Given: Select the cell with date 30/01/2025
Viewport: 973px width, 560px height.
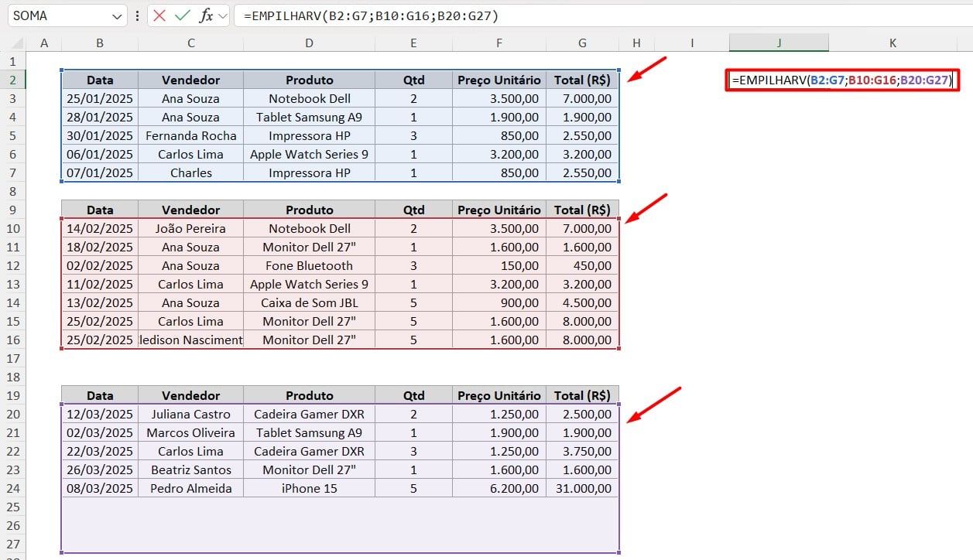Looking at the screenshot, I should [x=100, y=135].
